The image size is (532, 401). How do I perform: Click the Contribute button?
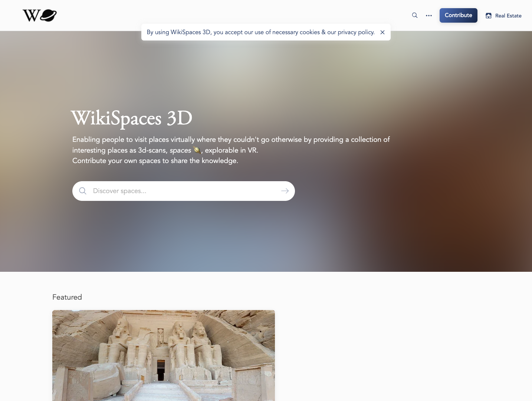(458, 15)
